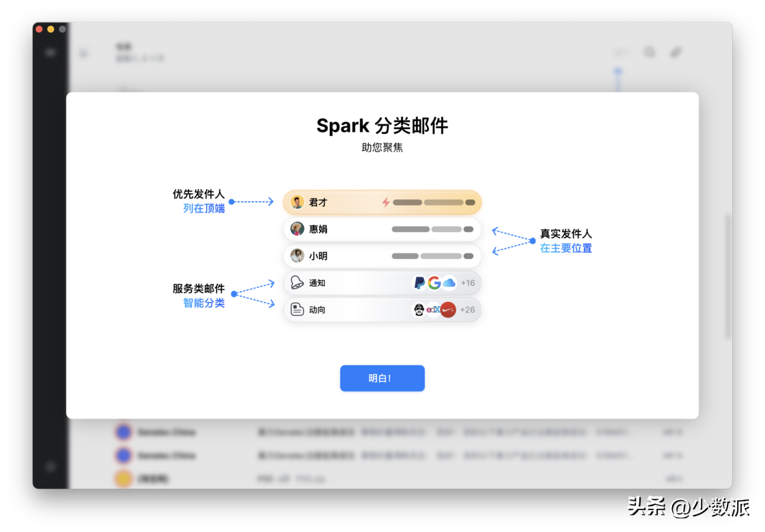Image resolution: width=765 pixels, height=532 pixels.
Task: Click the +16 more senders count
Action: [x=468, y=283]
